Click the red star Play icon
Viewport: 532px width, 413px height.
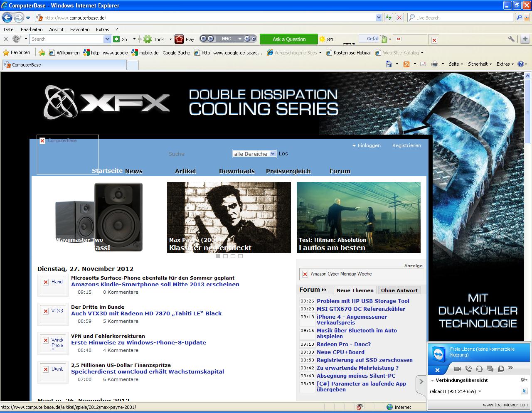click(x=179, y=39)
